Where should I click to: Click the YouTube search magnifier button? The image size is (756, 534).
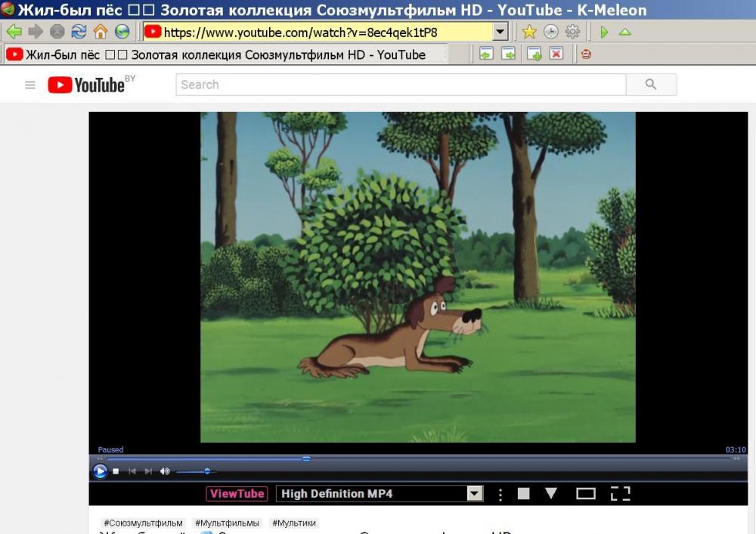tap(651, 85)
